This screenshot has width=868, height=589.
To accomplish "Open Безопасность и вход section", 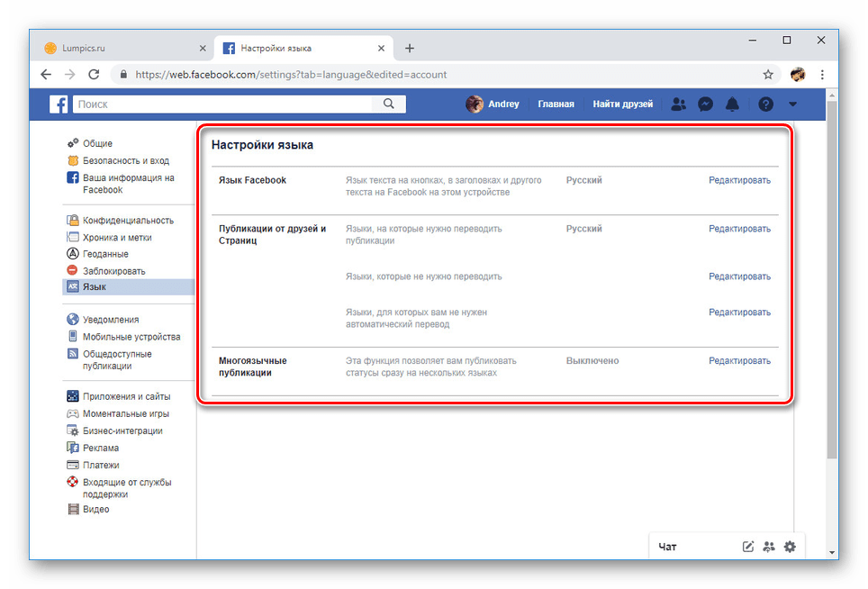I will (x=126, y=160).
